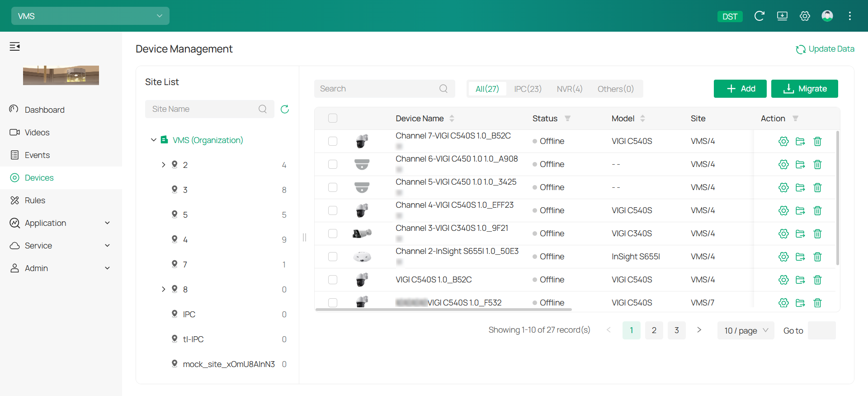This screenshot has width=868, height=396.
Task: Click the Update Data link
Action: coord(825,49)
